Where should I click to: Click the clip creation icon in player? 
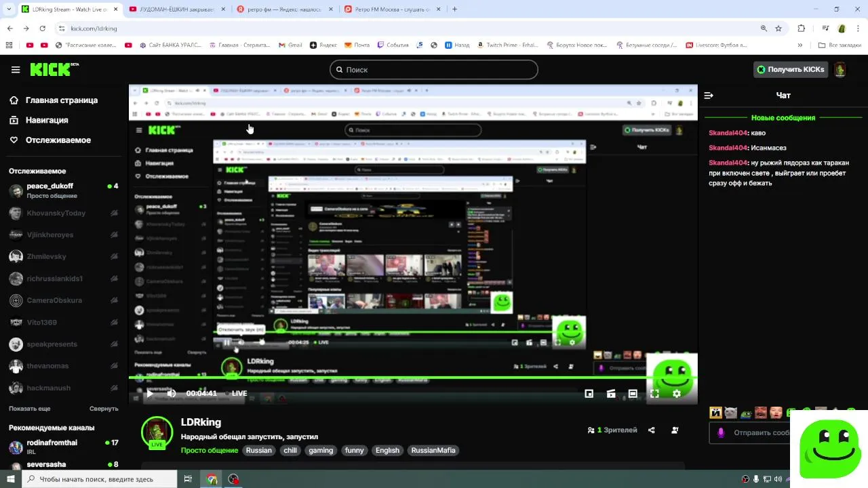[x=611, y=393]
